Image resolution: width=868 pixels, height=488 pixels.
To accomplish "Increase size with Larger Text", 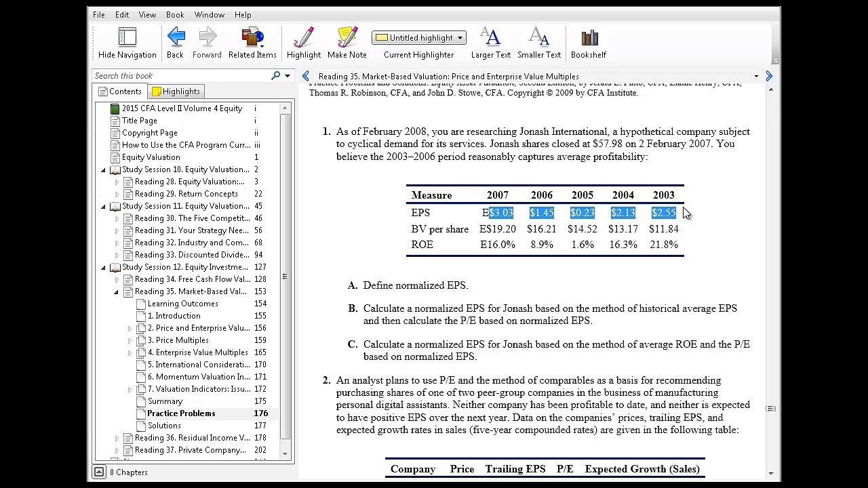I will [x=490, y=37].
